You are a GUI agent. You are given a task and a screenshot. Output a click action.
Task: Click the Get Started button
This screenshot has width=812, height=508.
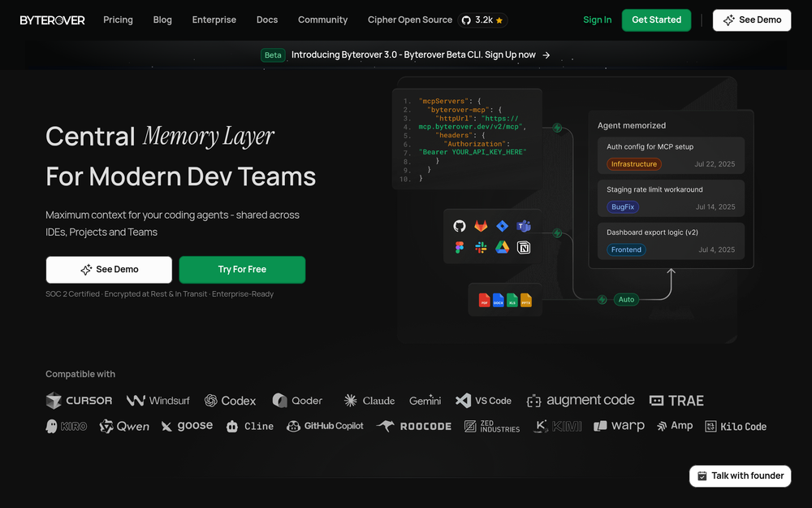click(656, 20)
